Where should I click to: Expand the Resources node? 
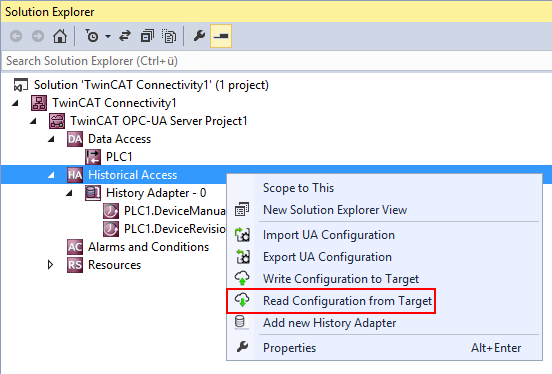click(x=50, y=265)
